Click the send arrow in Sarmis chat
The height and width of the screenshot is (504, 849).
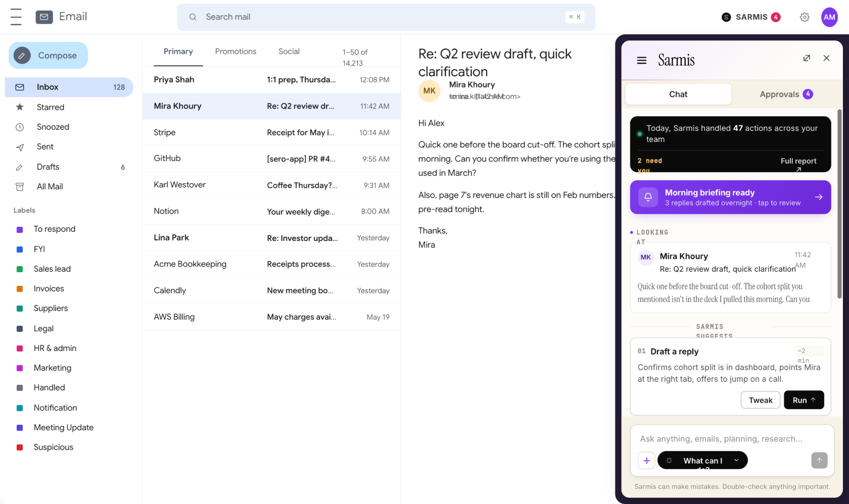pos(819,460)
